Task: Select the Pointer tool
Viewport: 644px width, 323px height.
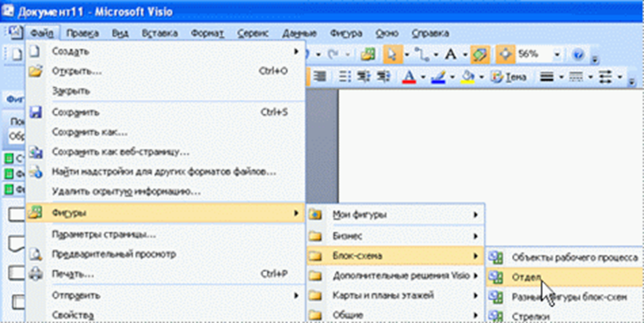Action: [392, 54]
